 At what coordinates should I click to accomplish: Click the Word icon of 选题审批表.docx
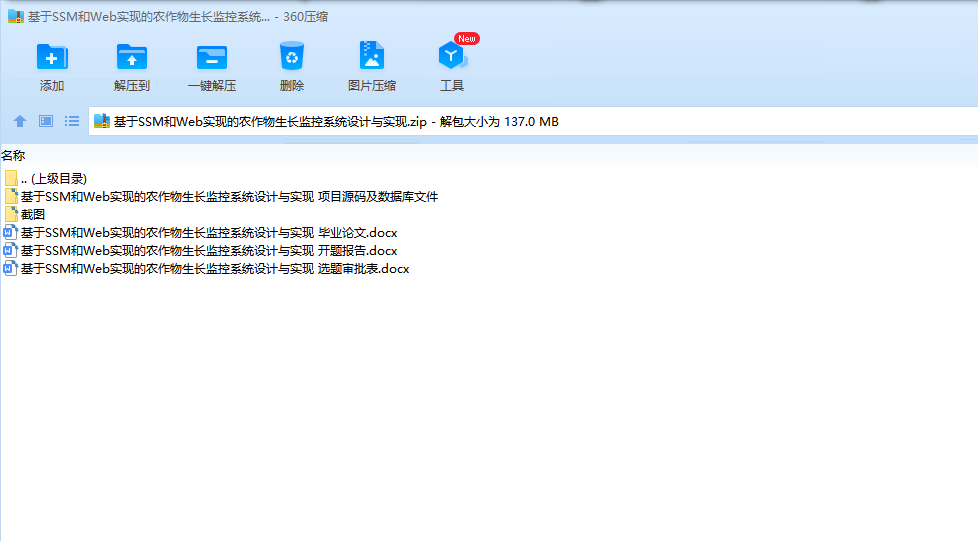coord(10,269)
